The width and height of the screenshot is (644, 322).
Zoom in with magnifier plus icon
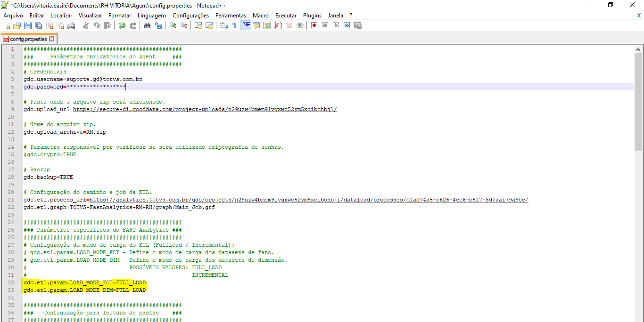click(x=173, y=25)
